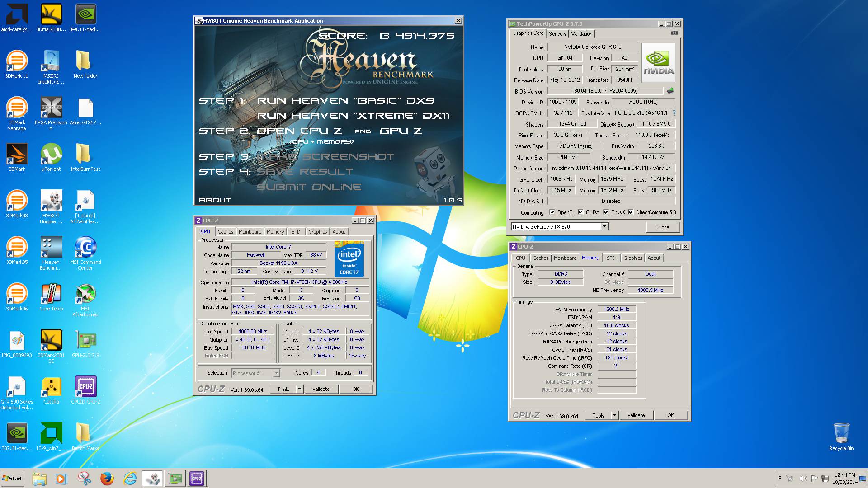Toggle the PhysX checkbox in GPU-Z

pyautogui.click(x=605, y=212)
